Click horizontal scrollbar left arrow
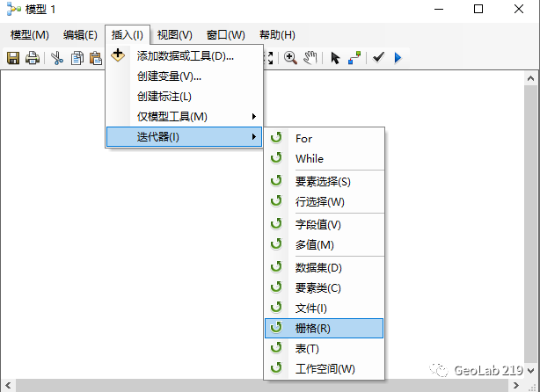The height and width of the screenshot is (392, 540). (x=8, y=385)
